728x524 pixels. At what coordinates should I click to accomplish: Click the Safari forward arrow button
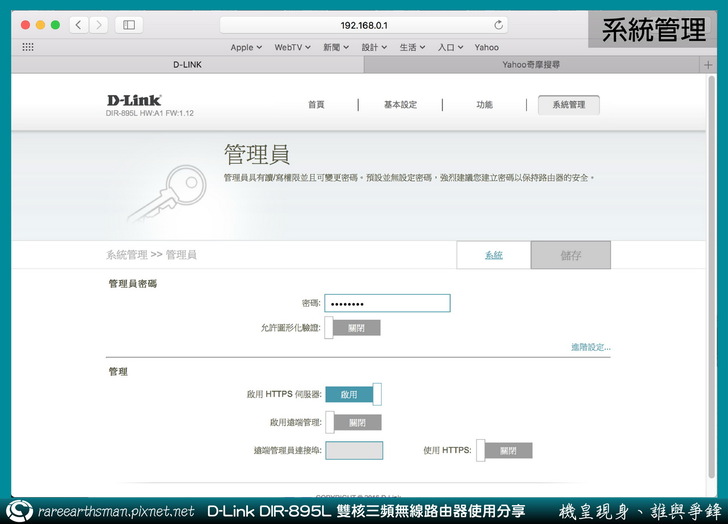coord(98,25)
